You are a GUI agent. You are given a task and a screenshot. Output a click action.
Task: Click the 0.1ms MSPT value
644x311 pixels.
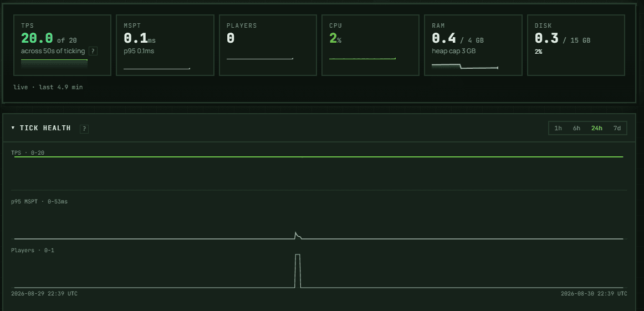140,39
